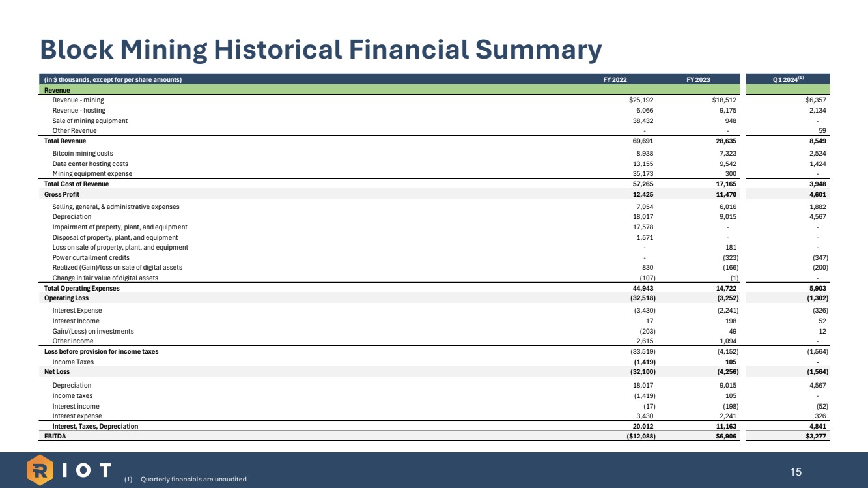Click the slide page number 15

796,471
